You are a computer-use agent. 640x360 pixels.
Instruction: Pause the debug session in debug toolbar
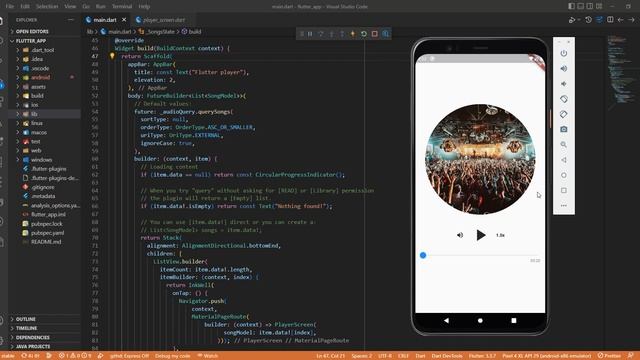tap(310, 34)
